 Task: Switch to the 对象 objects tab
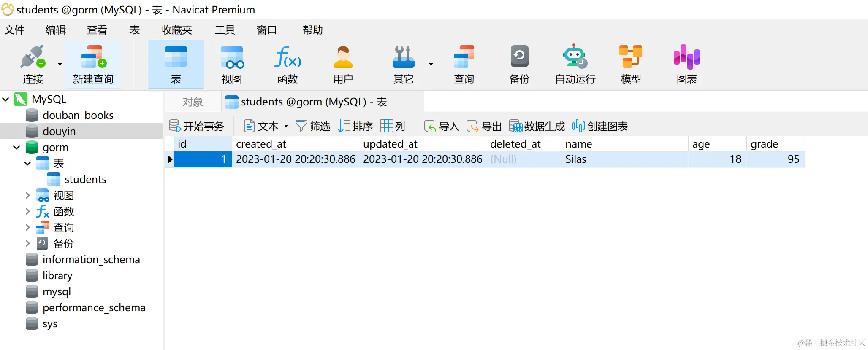click(193, 102)
